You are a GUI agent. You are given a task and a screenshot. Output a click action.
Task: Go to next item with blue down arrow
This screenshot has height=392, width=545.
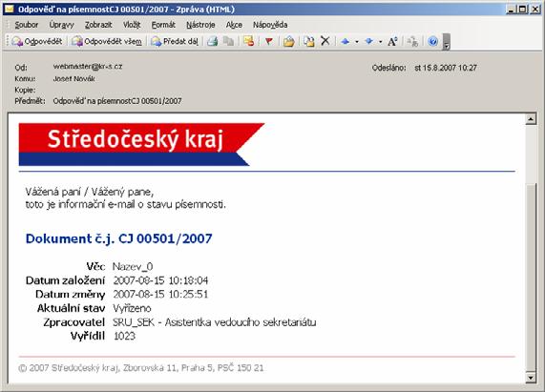[368, 41]
